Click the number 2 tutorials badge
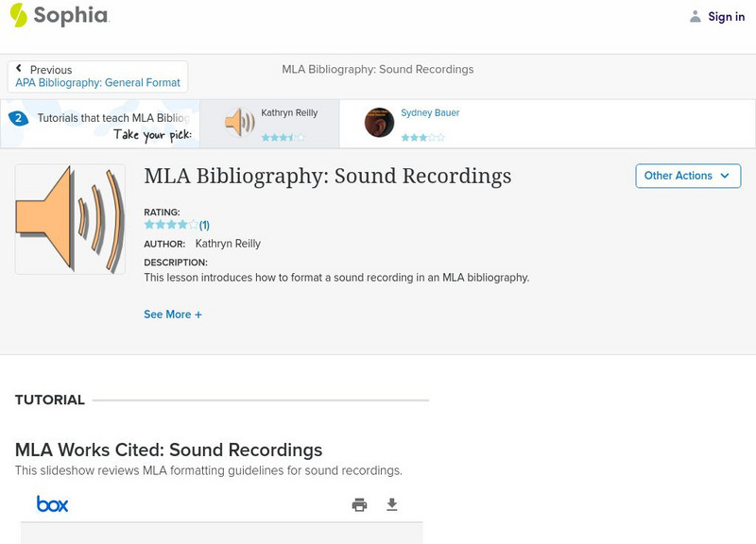This screenshot has height=544, width=756. 17,119
